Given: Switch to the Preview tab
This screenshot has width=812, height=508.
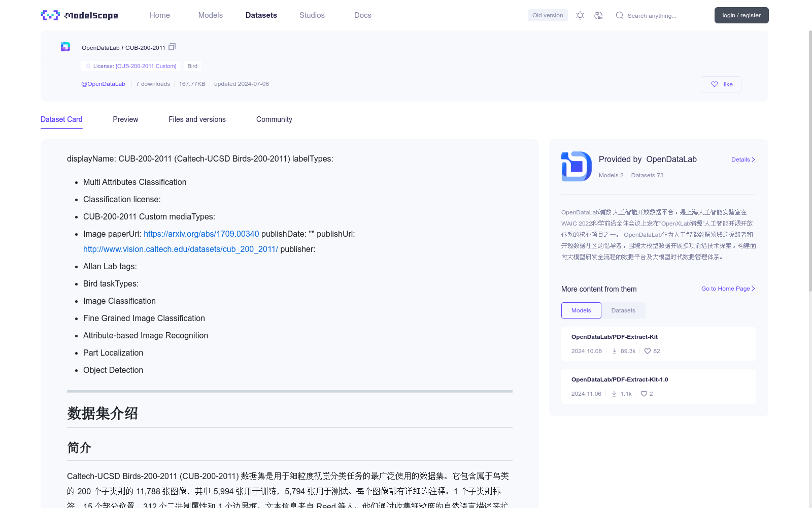Looking at the screenshot, I should point(125,119).
